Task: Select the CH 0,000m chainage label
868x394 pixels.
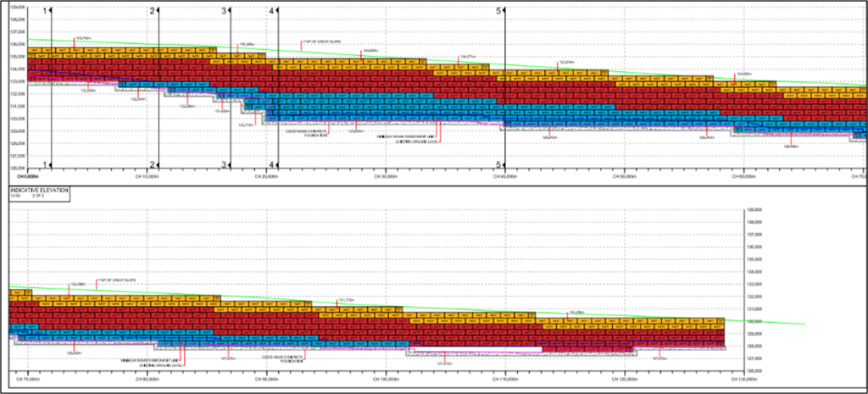Action: [x=30, y=177]
